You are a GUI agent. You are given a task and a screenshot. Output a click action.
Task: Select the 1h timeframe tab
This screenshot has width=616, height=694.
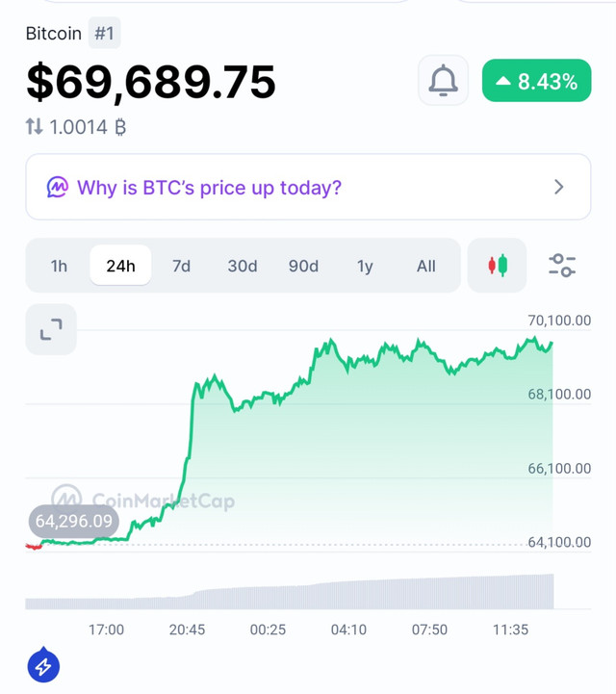point(59,266)
